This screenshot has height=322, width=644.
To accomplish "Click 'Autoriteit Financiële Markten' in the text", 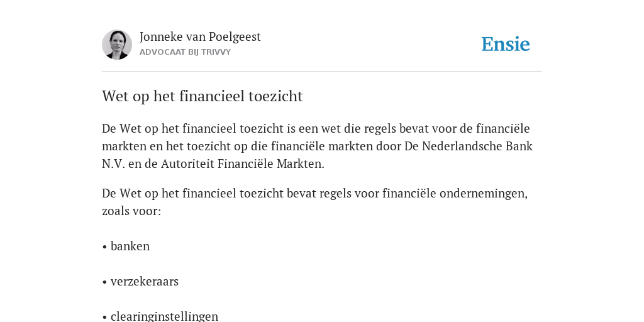I will coord(241,164).
